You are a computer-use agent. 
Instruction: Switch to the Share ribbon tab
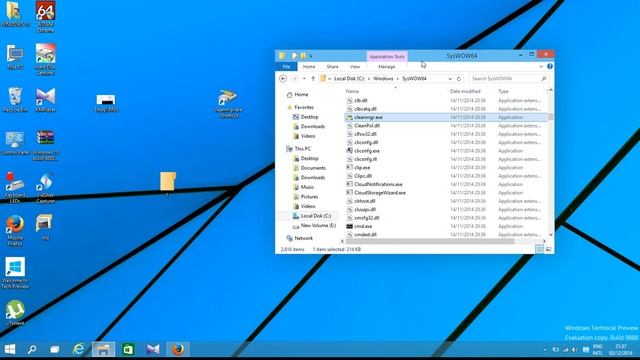(x=332, y=67)
